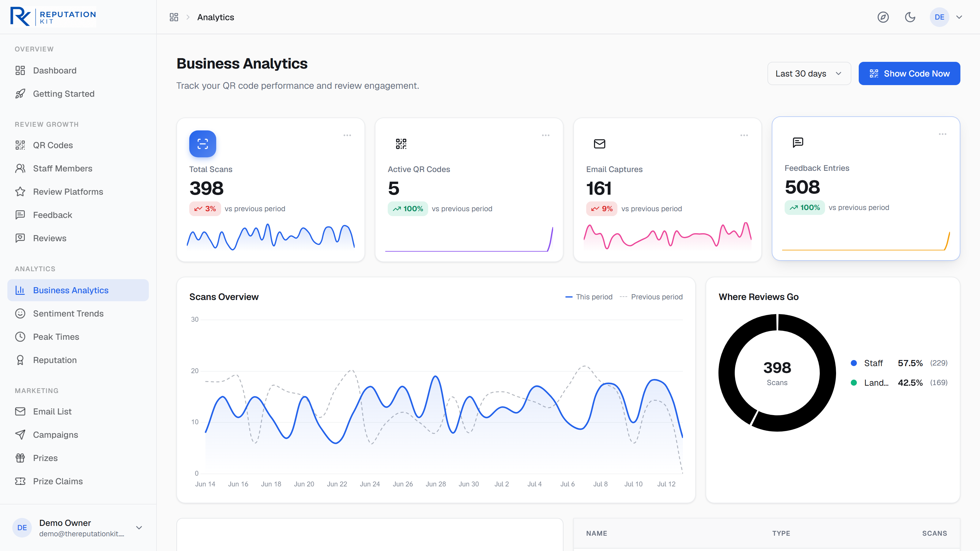Click the Analytics breadcrumb text
980x551 pixels.
point(216,17)
